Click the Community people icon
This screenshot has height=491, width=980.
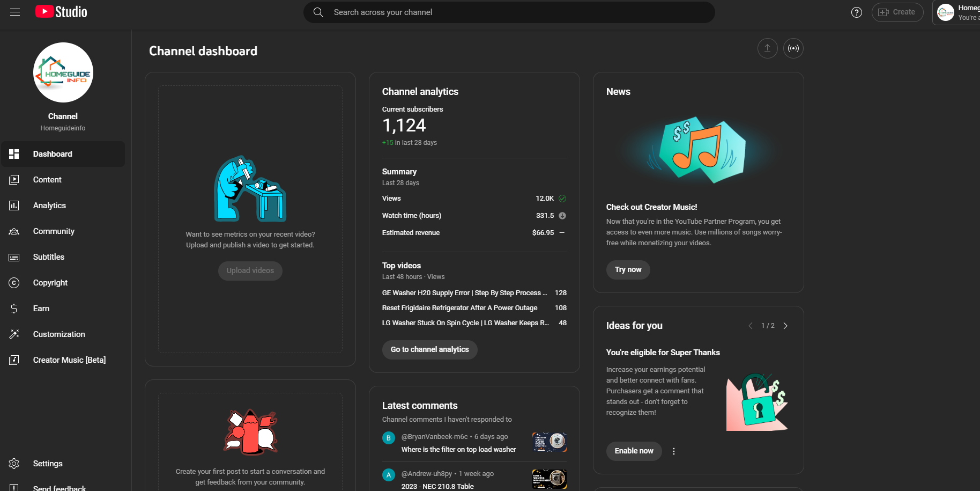(x=14, y=231)
